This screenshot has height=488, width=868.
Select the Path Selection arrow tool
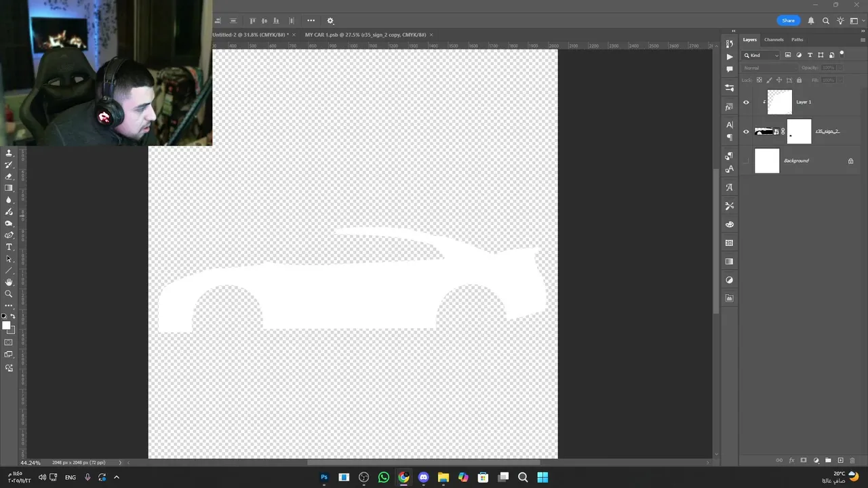pyautogui.click(x=9, y=258)
